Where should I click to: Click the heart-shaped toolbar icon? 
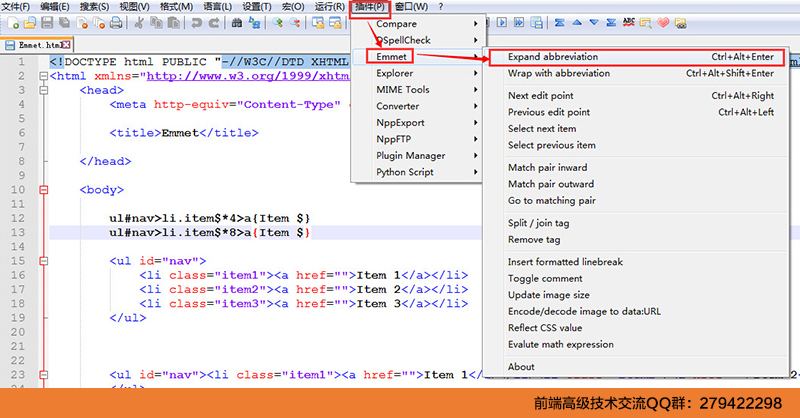pyautogui.click(x=663, y=22)
